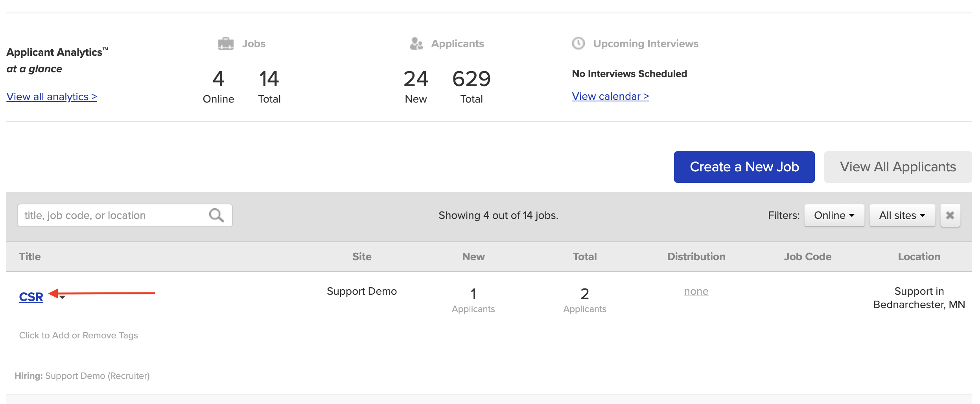Open the CSR job posting
This screenshot has width=980, height=404.
[x=30, y=297]
